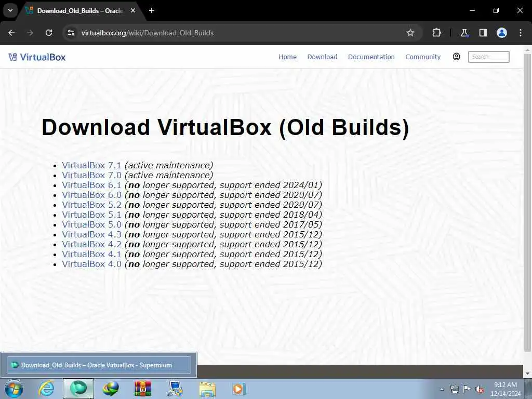Click the text 'support ended 2017/05'

270,224
